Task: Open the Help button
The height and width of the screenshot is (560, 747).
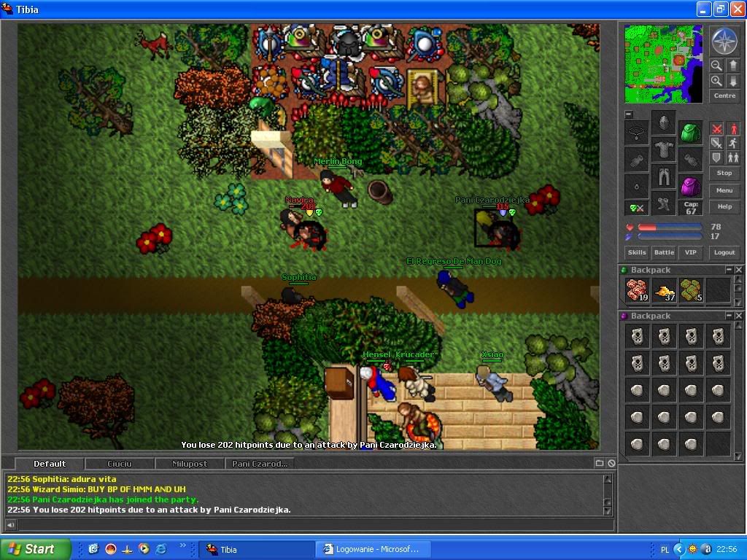Action: click(x=724, y=206)
